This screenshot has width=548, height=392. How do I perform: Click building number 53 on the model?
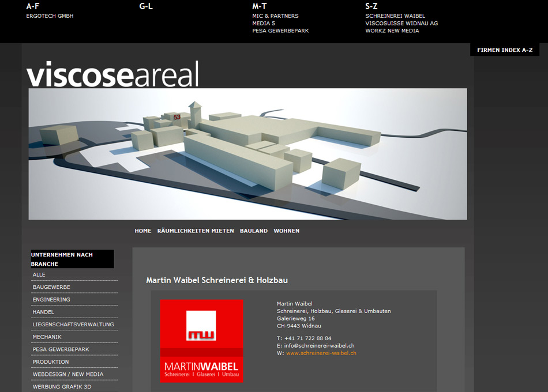pyautogui.click(x=177, y=117)
